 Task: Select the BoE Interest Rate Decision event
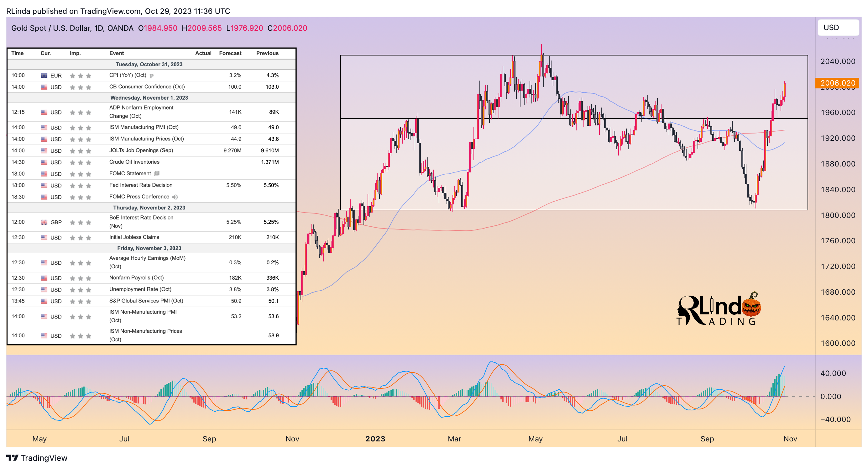[141, 222]
